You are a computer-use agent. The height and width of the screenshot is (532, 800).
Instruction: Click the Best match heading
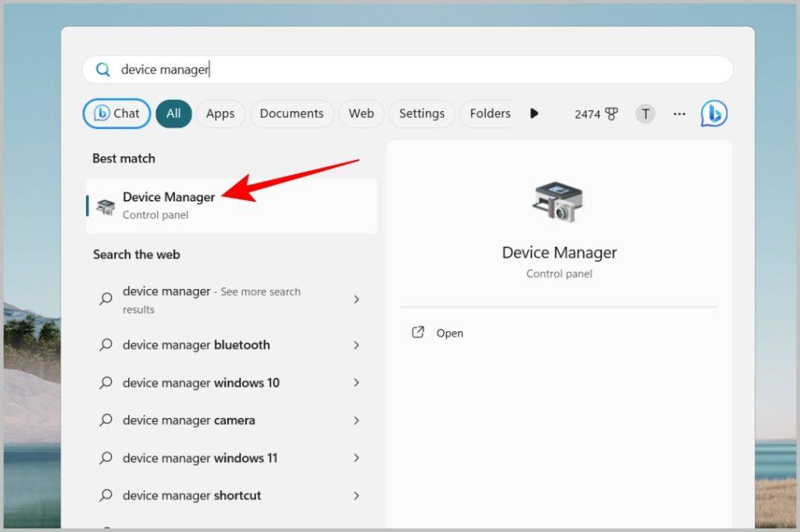point(124,159)
